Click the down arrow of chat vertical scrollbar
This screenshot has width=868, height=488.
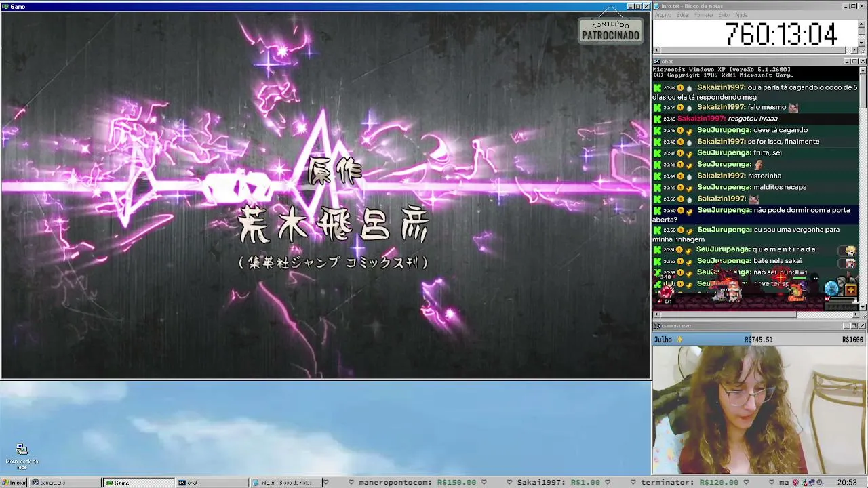pyautogui.click(x=863, y=307)
